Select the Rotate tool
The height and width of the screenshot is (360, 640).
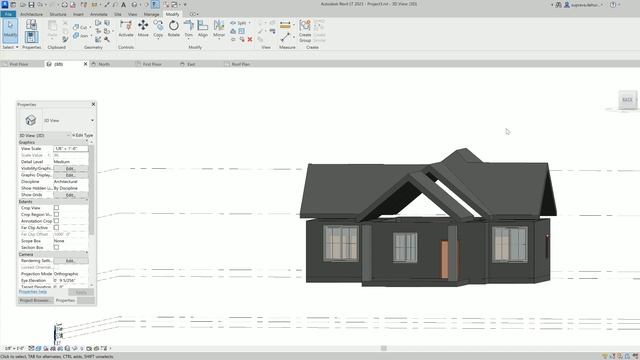pyautogui.click(x=173, y=29)
